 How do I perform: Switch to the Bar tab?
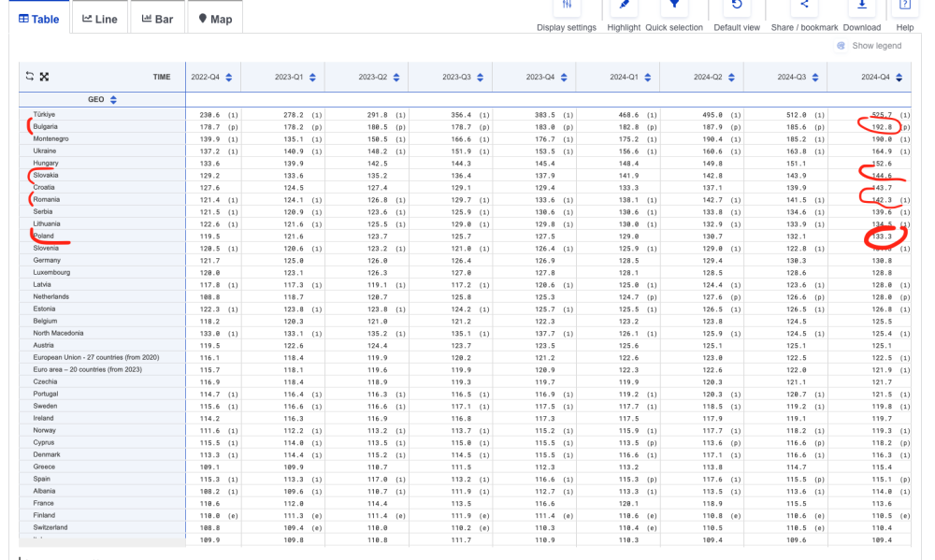pyautogui.click(x=157, y=19)
